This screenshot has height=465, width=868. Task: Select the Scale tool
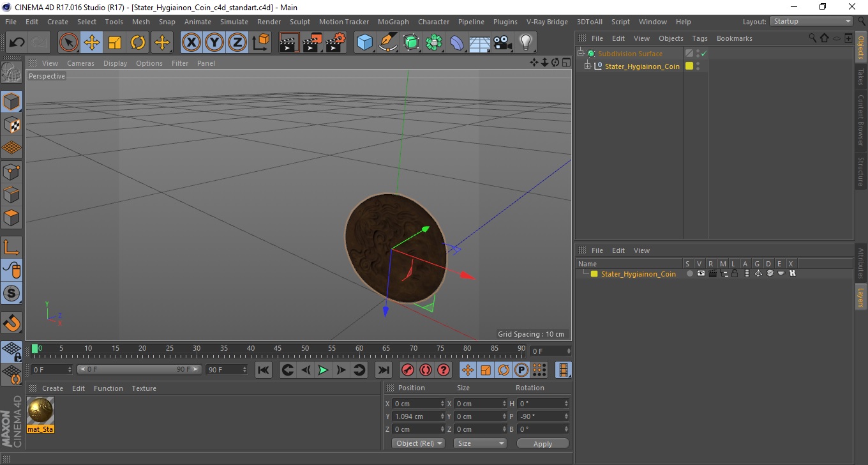click(115, 43)
